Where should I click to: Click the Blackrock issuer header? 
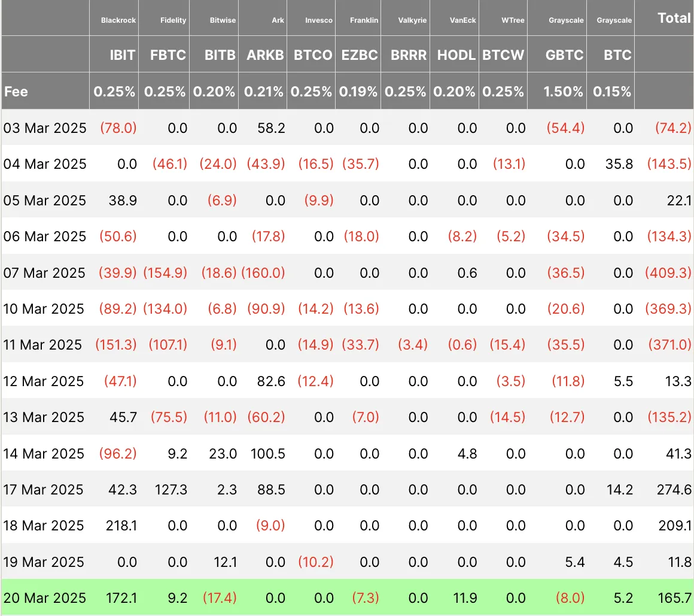click(118, 20)
